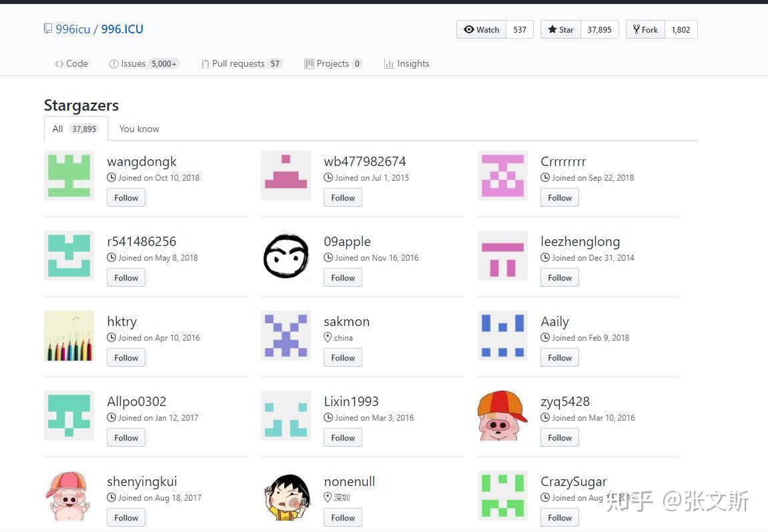Switch to the You know tab
768x532 pixels.
coord(139,129)
